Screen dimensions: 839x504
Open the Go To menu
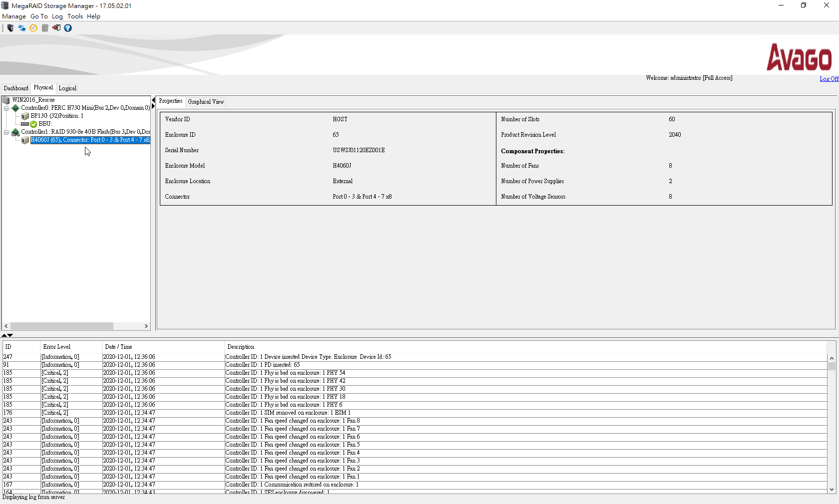click(39, 16)
